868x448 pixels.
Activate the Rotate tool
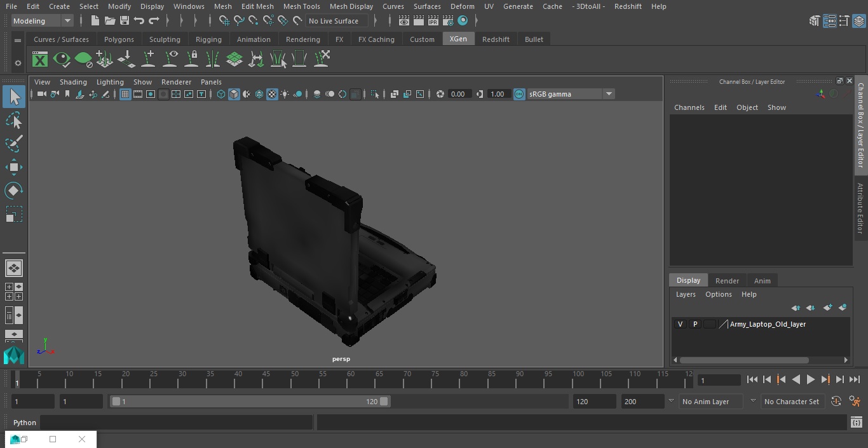point(14,191)
